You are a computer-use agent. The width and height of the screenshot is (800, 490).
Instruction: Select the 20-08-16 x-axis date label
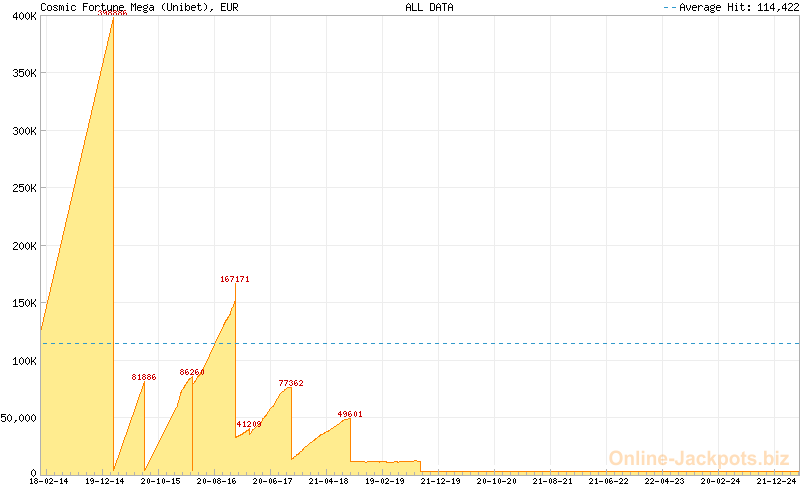pyautogui.click(x=217, y=482)
